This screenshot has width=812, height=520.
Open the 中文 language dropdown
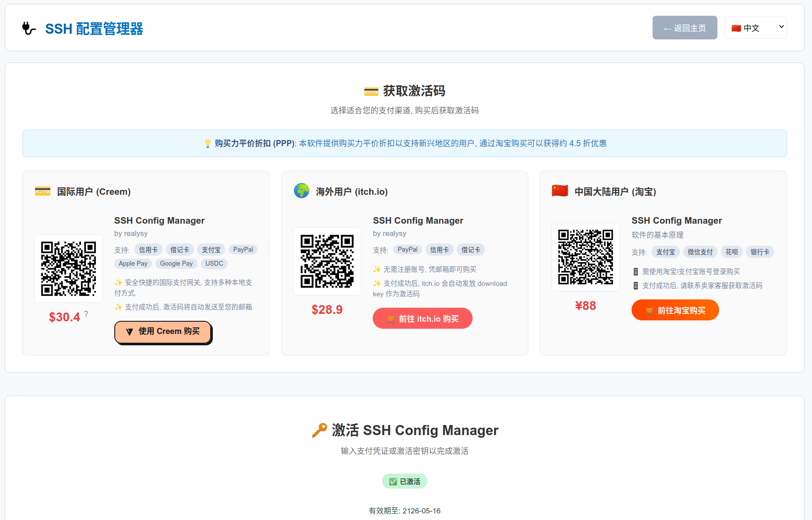756,28
